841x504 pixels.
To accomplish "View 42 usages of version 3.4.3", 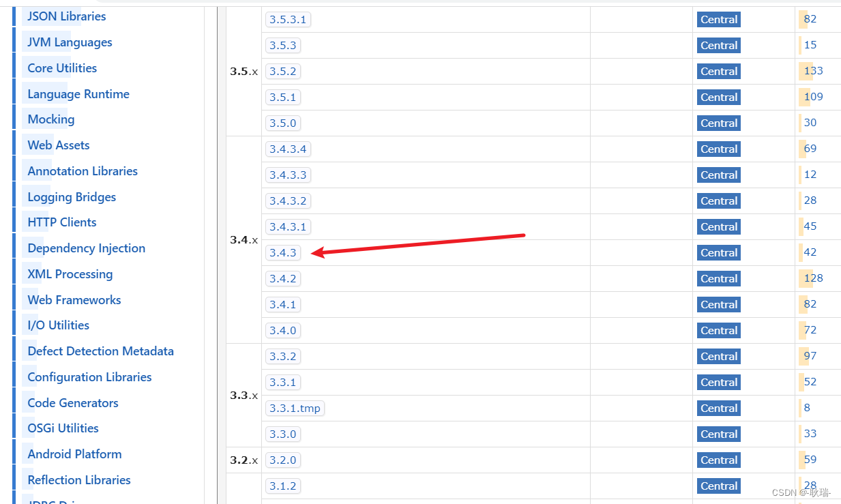I will (x=810, y=252).
